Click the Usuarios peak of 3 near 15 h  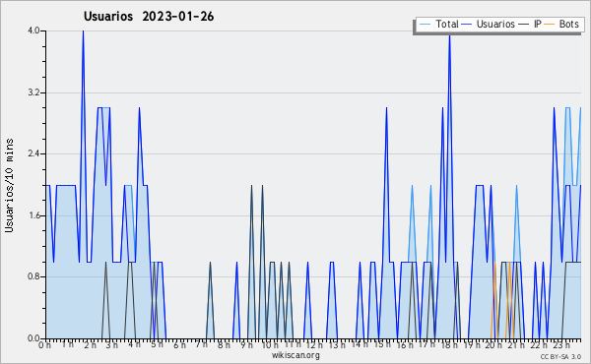pos(386,108)
